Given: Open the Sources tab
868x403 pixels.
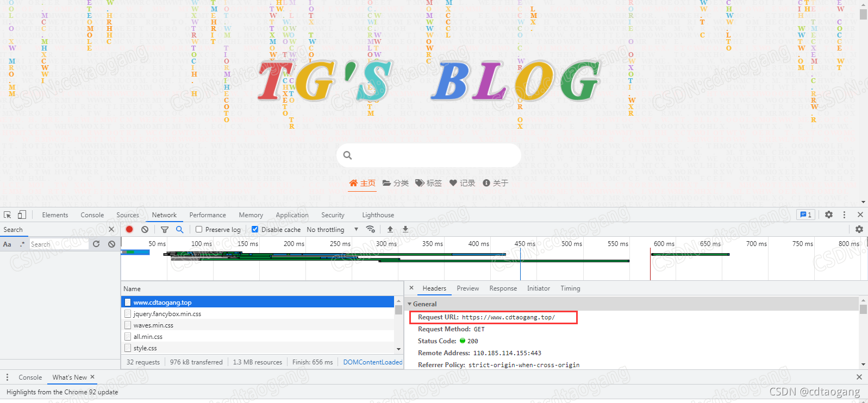Looking at the screenshot, I should tap(128, 215).
